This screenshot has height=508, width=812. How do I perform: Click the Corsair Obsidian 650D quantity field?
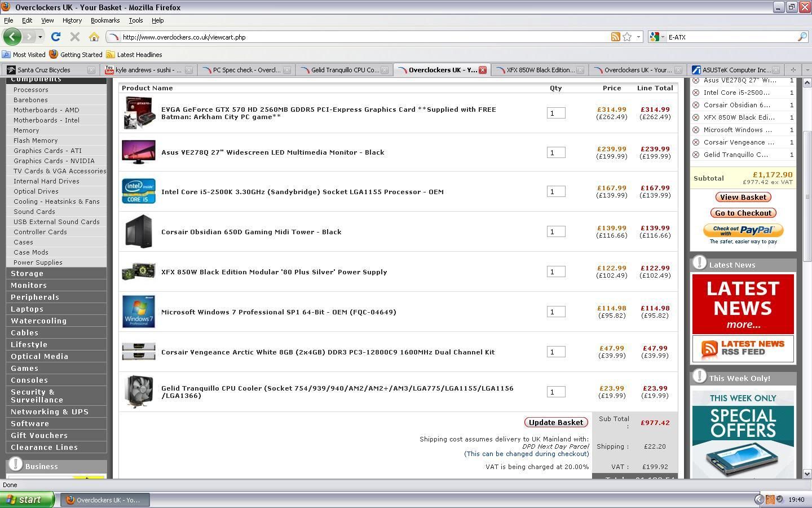click(556, 231)
